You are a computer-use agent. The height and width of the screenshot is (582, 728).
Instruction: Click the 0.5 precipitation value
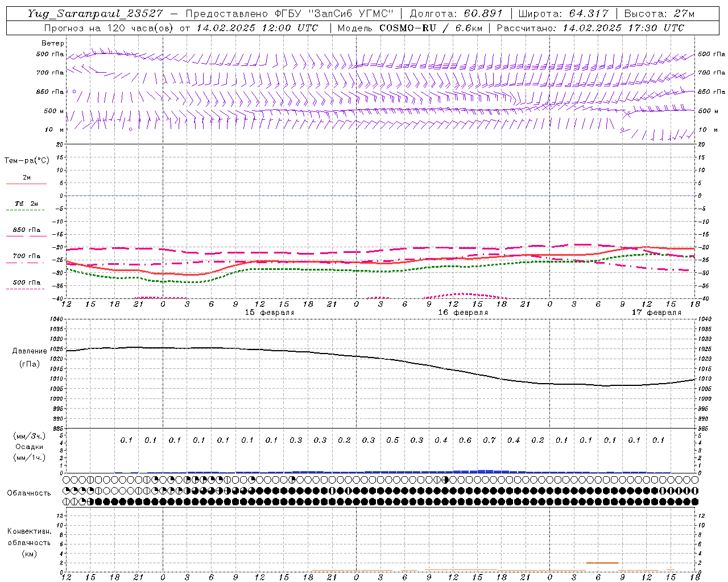tap(392, 440)
